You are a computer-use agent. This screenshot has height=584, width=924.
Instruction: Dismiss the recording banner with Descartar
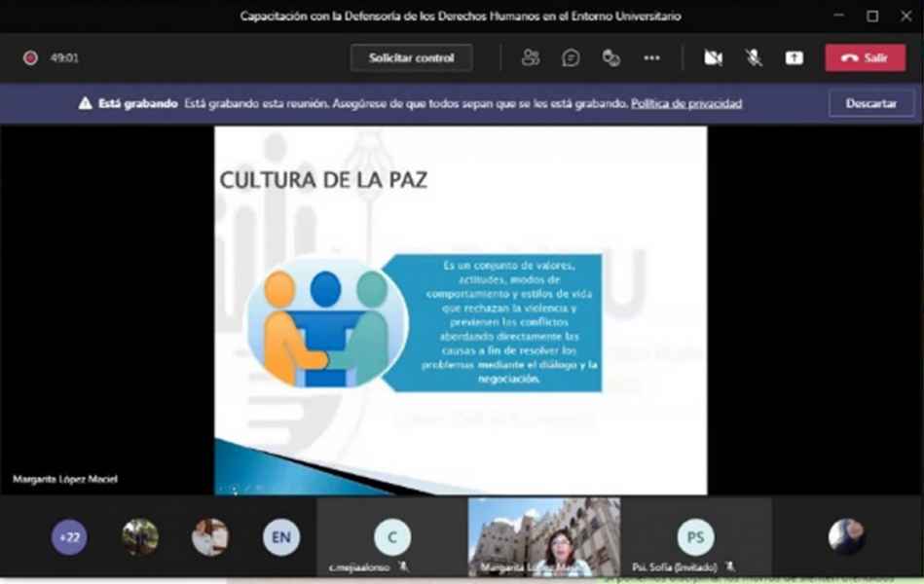tap(871, 103)
